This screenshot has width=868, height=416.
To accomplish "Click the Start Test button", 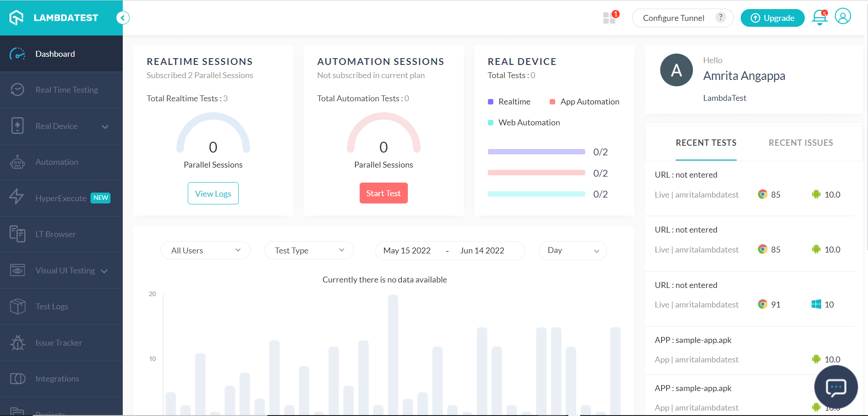I will (x=383, y=193).
